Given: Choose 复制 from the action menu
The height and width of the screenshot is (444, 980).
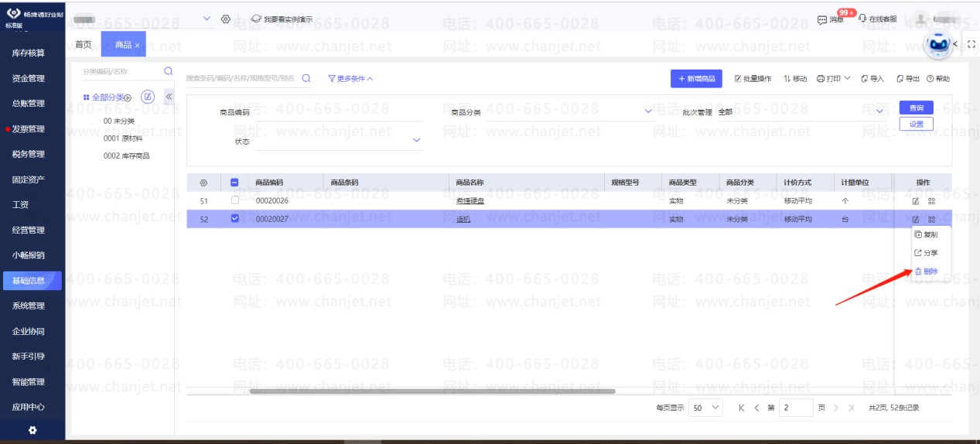Looking at the screenshot, I should [x=925, y=234].
